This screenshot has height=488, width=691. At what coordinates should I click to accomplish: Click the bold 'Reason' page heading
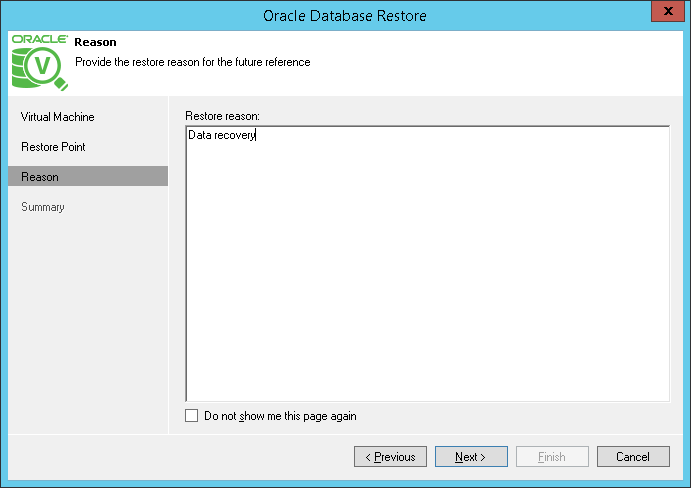point(95,42)
